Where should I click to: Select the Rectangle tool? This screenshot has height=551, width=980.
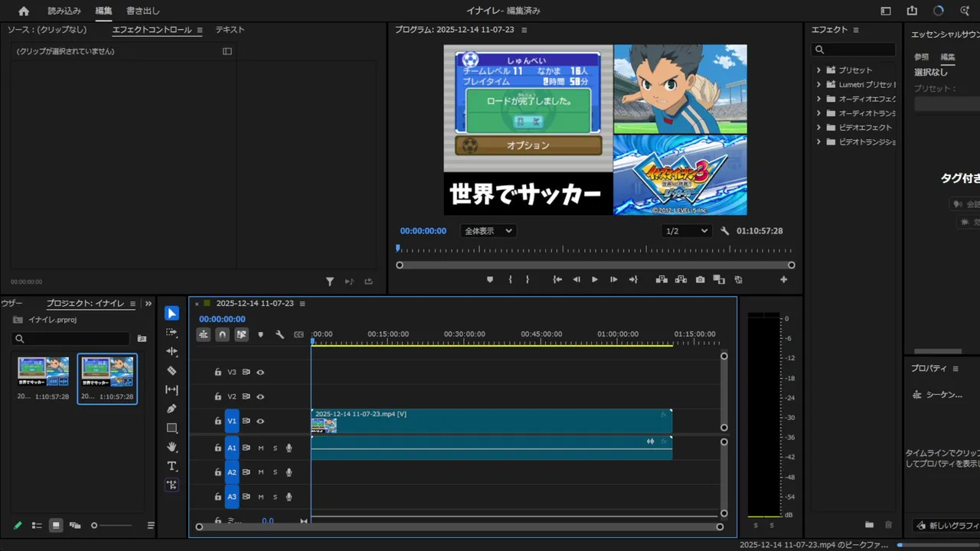click(x=171, y=428)
